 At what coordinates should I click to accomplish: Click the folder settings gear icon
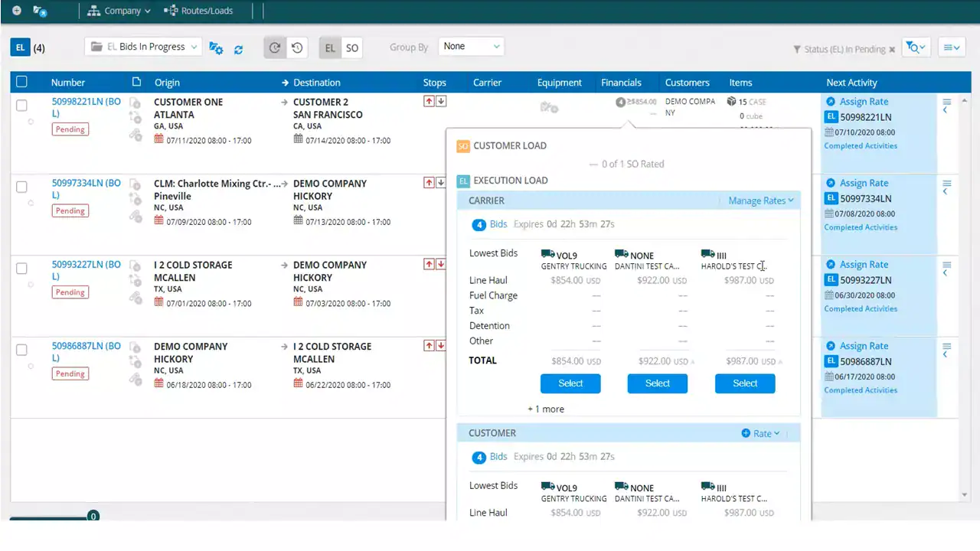[x=216, y=47]
